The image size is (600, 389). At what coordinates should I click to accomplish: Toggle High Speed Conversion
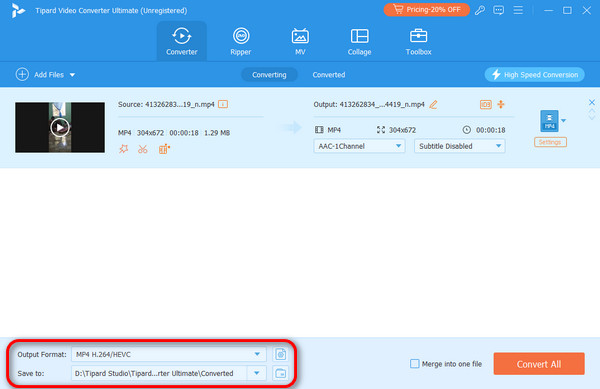pyautogui.click(x=534, y=75)
